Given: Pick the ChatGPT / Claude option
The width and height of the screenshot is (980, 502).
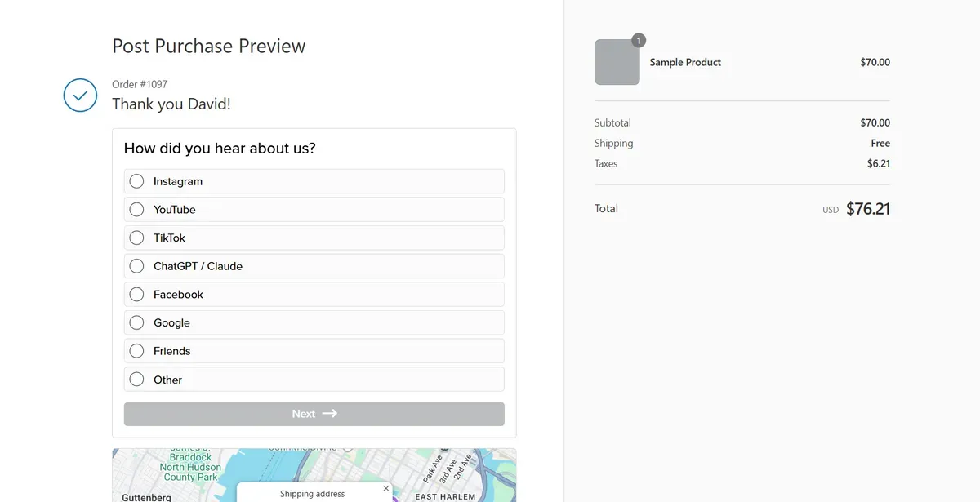Looking at the screenshot, I should 314,266.
